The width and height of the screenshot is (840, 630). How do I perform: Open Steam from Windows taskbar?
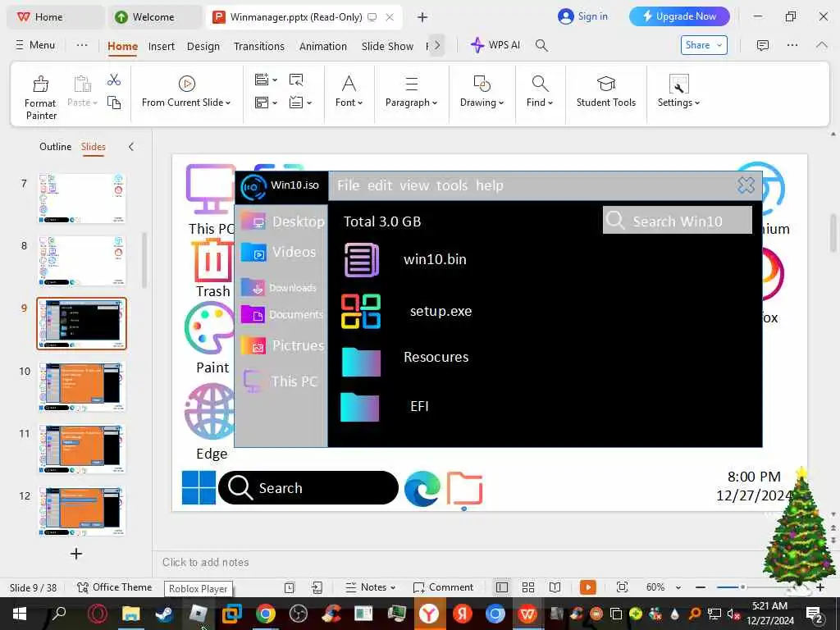164,614
